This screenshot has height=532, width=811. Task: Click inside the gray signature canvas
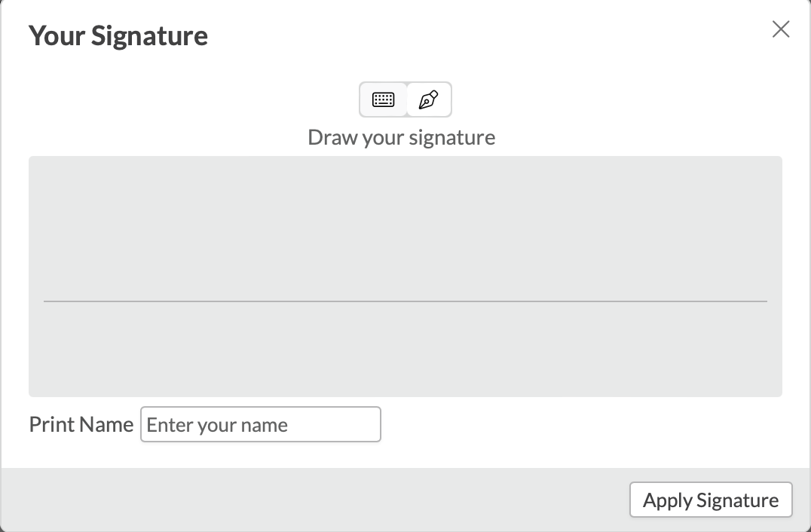click(405, 226)
